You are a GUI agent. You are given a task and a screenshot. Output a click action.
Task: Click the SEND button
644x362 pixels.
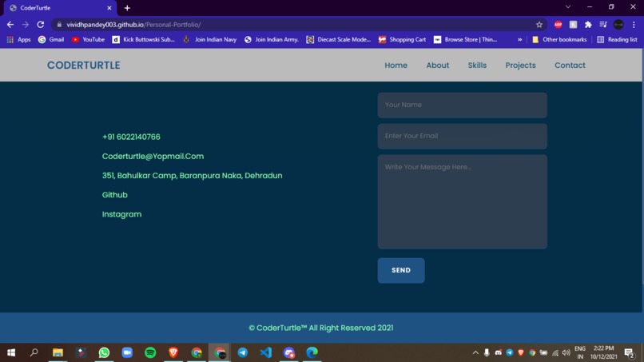[x=401, y=270]
